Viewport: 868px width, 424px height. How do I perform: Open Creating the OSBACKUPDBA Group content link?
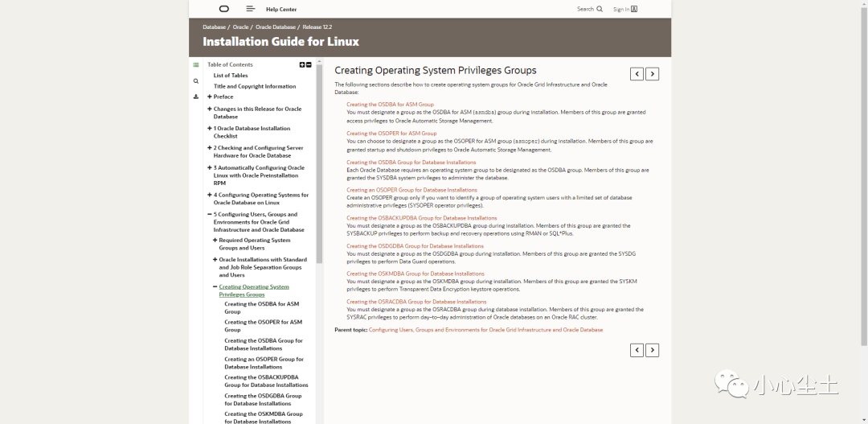(x=422, y=218)
